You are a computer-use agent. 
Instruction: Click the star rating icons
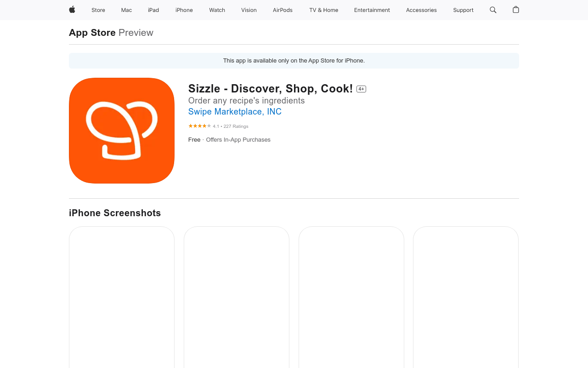[x=199, y=126]
